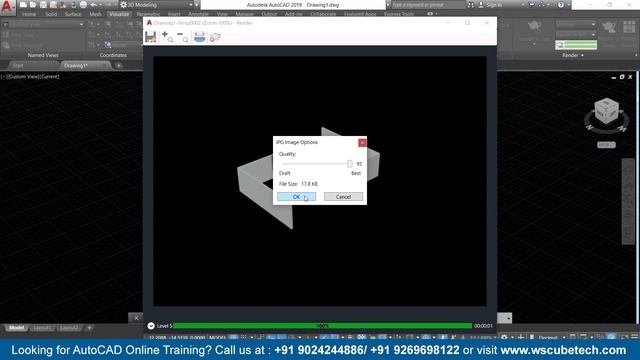640x360 pixels.
Task: Close the JPG Image Options dialog
Action: [x=362, y=142]
